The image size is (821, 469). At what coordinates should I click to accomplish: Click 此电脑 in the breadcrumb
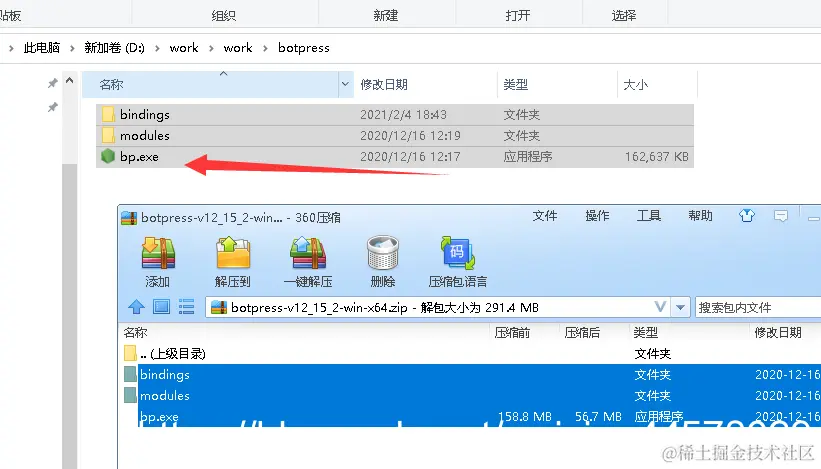pyautogui.click(x=42, y=48)
